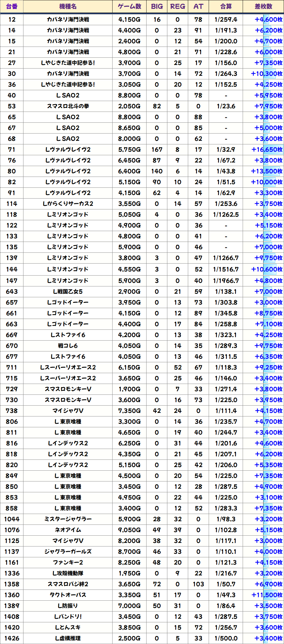Select the +10,600枚 difference value

pyautogui.click(x=267, y=269)
